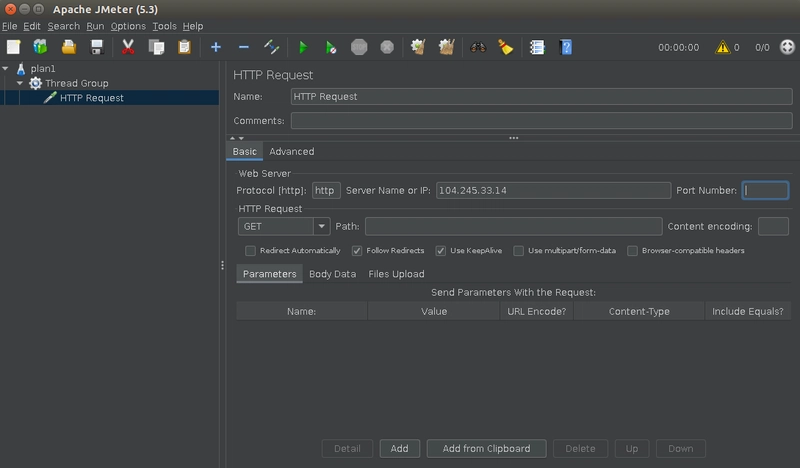Click the Down button
800x468 pixels.
tap(681, 449)
